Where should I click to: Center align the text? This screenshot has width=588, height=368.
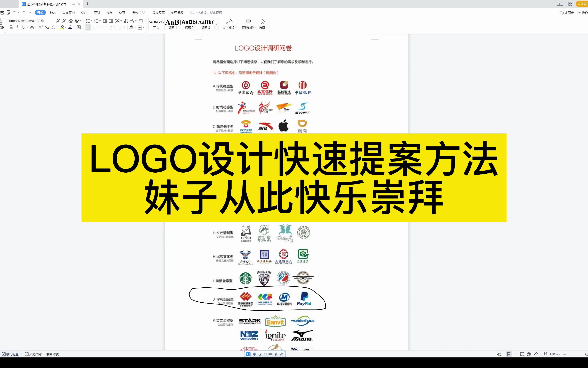[x=94, y=27]
